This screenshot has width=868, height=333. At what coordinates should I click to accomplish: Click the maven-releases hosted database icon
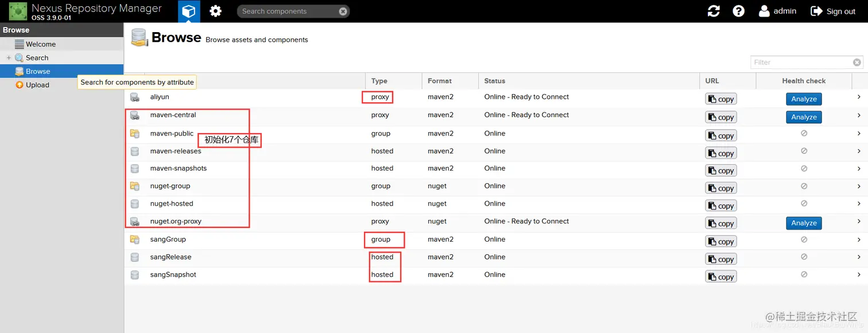coord(135,152)
